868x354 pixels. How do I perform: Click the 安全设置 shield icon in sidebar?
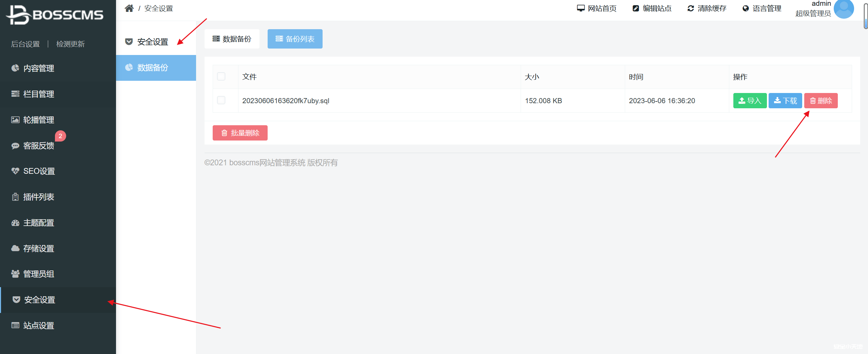pyautogui.click(x=16, y=299)
